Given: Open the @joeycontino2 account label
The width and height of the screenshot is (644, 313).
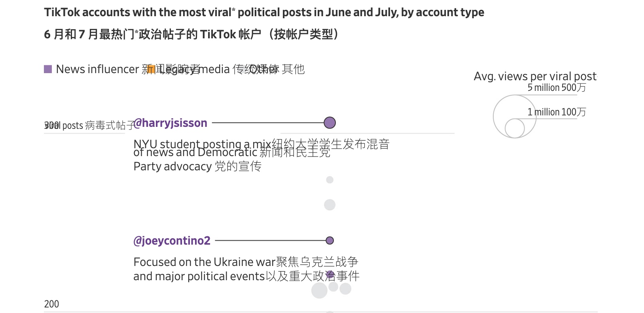Looking at the screenshot, I should pos(172,241).
